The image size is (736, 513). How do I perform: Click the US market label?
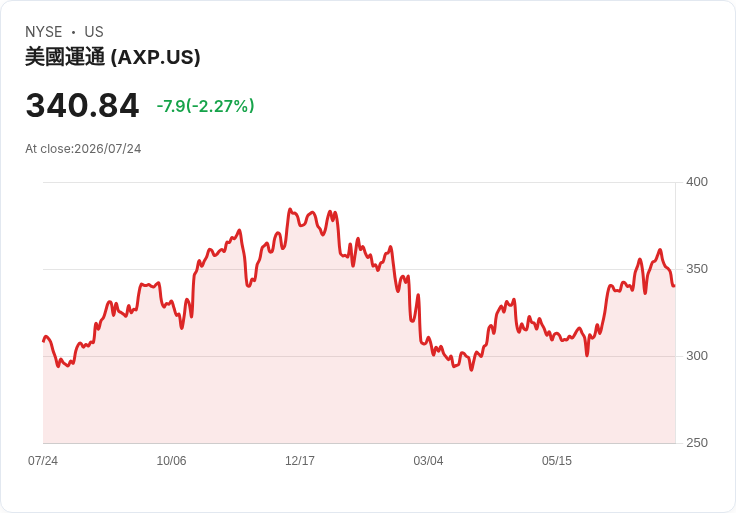tap(94, 32)
